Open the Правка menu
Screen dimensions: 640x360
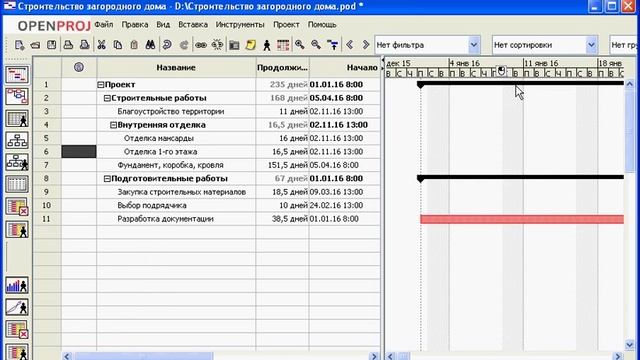(x=135, y=25)
